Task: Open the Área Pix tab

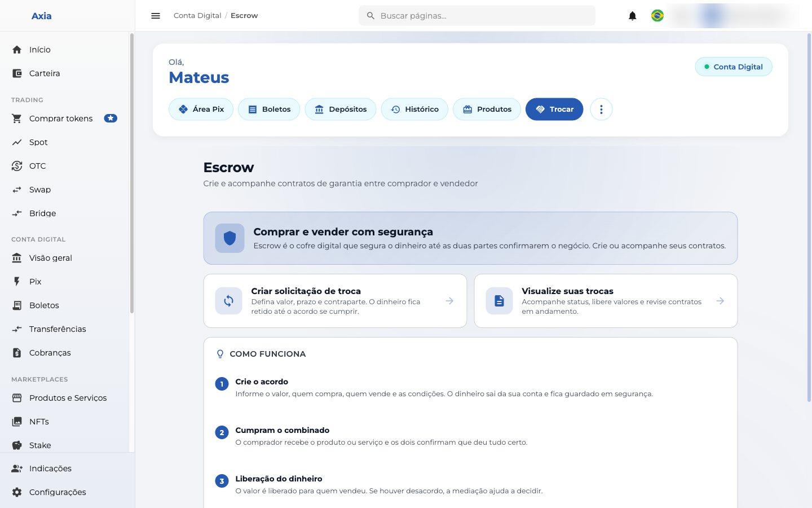Action: 201,110
